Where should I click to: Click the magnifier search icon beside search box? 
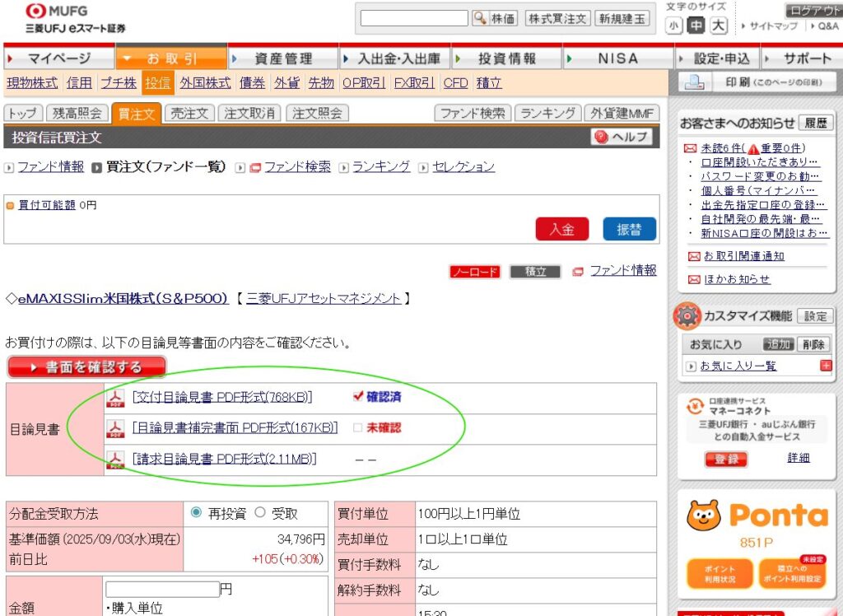[x=479, y=18]
